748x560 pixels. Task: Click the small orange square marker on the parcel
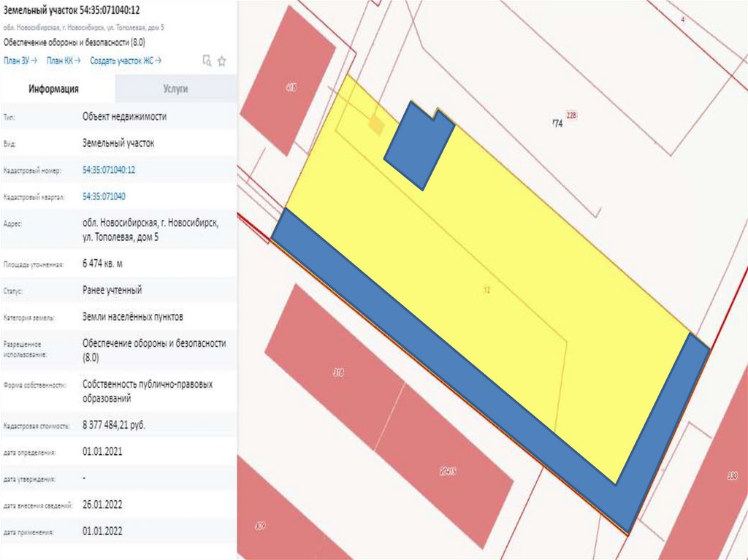click(x=375, y=126)
